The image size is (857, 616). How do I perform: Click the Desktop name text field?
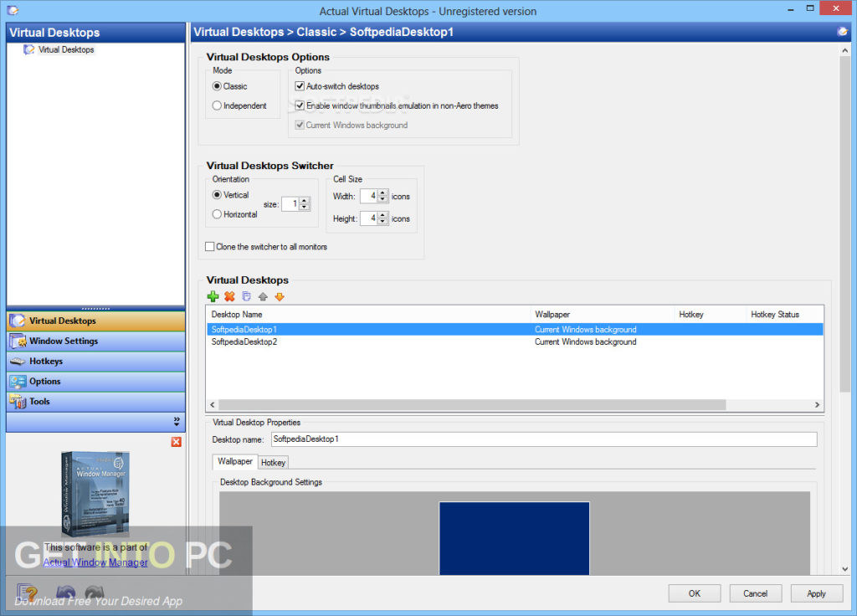(544, 439)
